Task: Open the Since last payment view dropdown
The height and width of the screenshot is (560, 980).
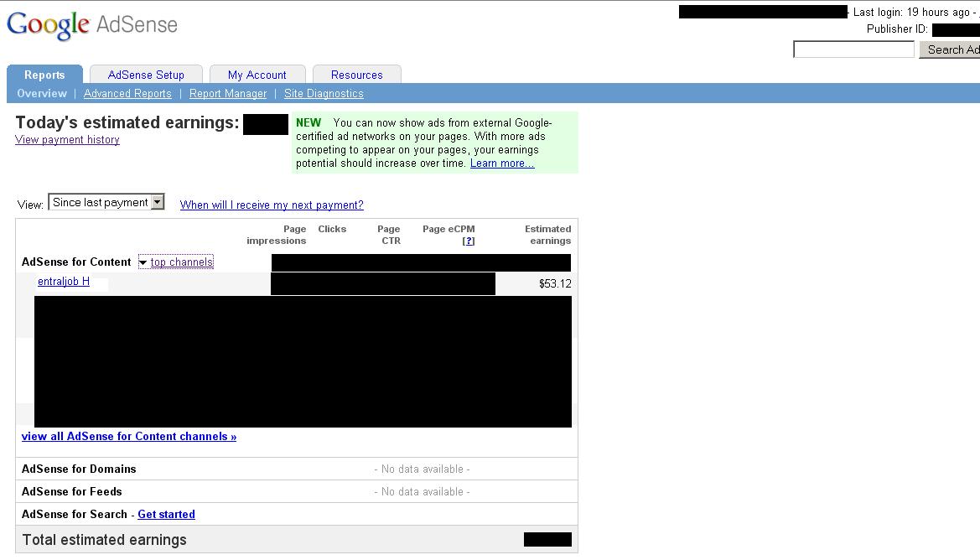Action: coord(106,203)
